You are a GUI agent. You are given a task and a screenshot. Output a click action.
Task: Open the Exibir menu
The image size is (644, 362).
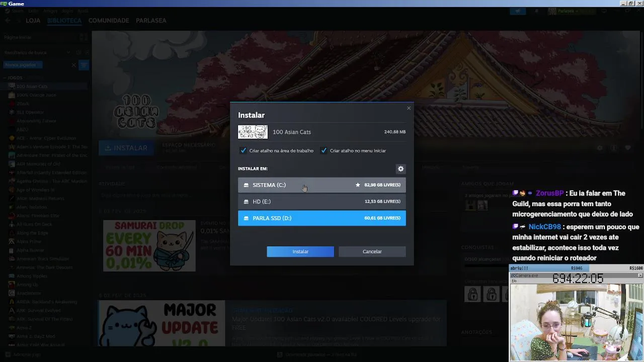click(x=34, y=11)
